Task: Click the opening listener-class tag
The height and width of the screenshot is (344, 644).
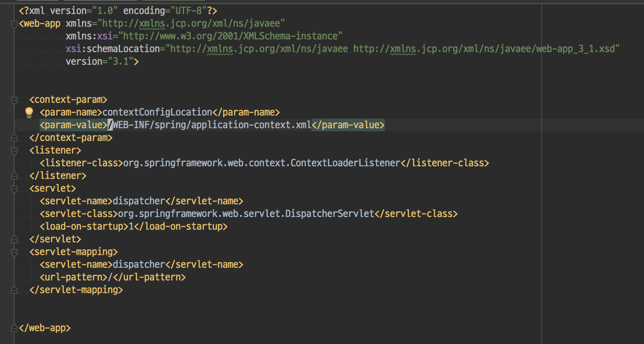Action: pyautogui.click(x=81, y=163)
